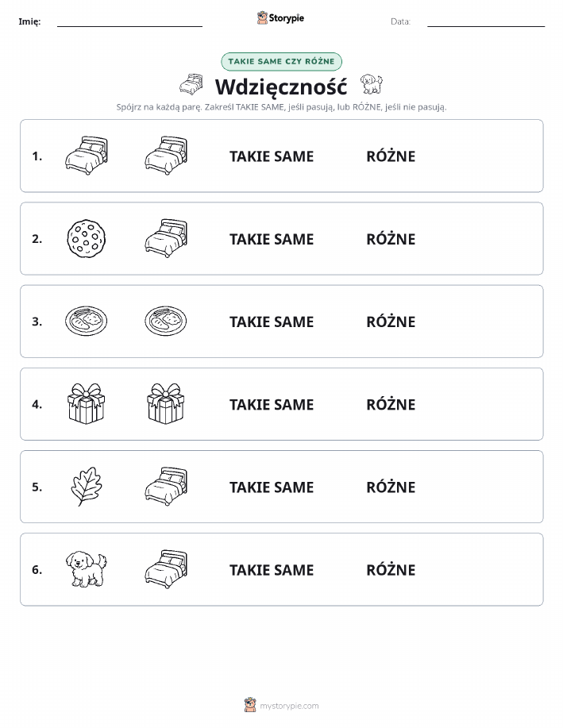Select RÓŻNE in row 6

pyautogui.click(x=391, y=570)
